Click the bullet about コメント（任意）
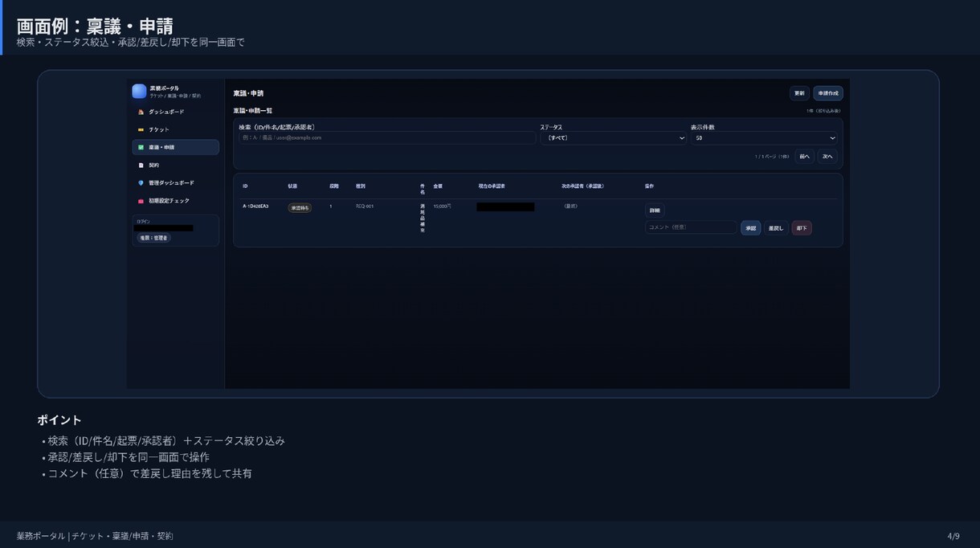 (147, 473)
